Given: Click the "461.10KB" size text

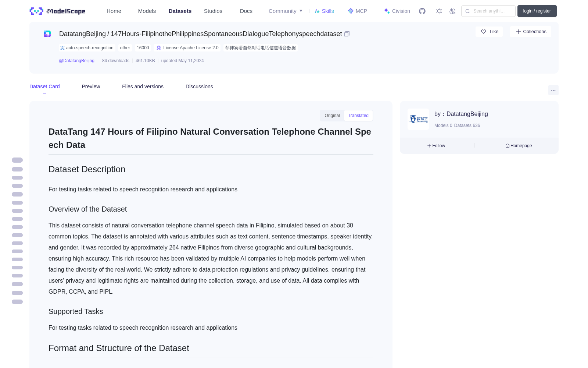Looking at the screenshot, I should coord(145,61).
